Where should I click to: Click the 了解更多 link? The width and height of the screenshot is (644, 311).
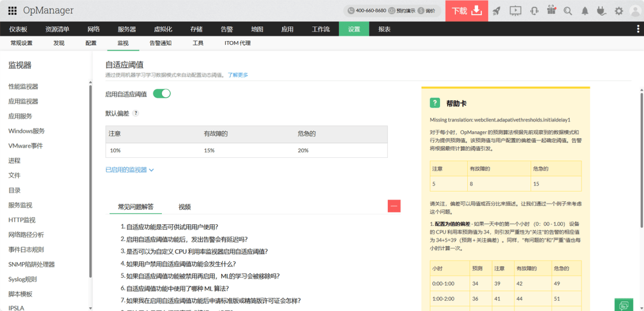238,75
